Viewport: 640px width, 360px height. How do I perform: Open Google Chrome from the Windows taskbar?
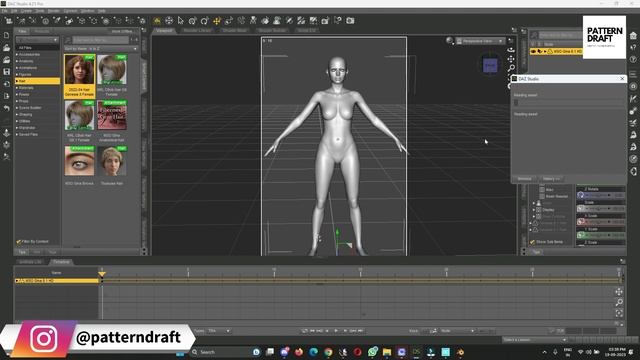coord(328,352)
